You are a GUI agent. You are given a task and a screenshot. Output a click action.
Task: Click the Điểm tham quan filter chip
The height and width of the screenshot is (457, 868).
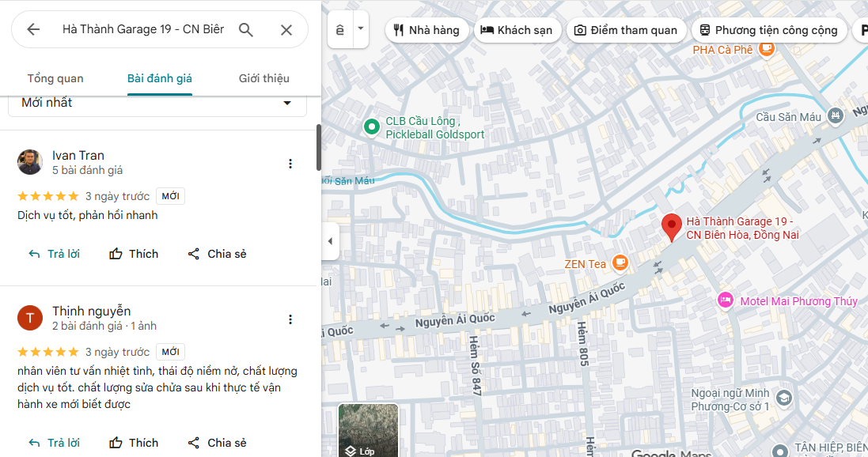point(626,30)
